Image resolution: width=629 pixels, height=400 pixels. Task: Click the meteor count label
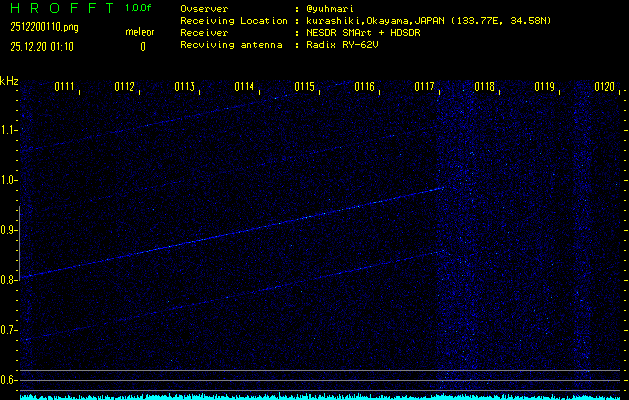point(140,32)
